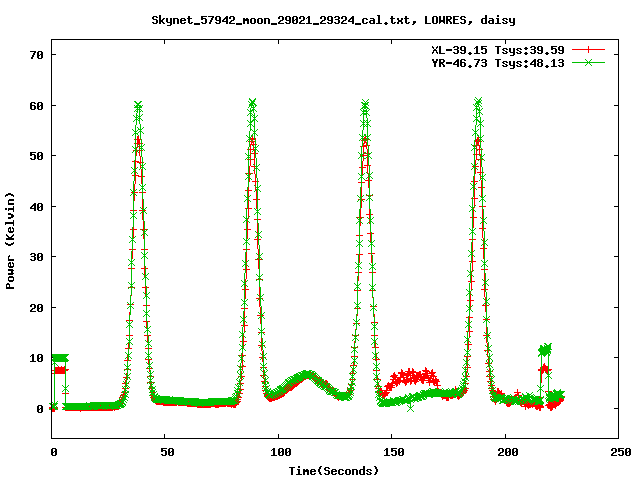Click the green YR legend line sample
This screenshot has width=640, height=480.
click(x=588, y=62)
